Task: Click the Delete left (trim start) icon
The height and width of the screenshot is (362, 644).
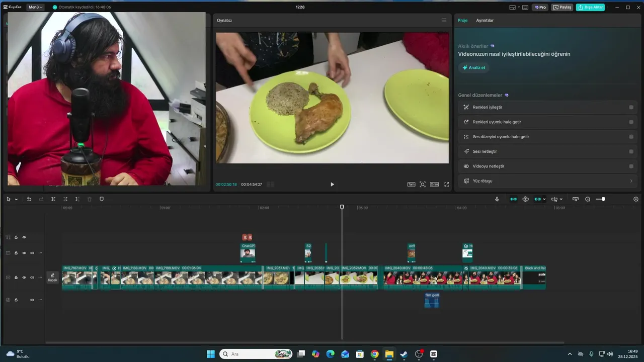Action: tap(65, 199)
